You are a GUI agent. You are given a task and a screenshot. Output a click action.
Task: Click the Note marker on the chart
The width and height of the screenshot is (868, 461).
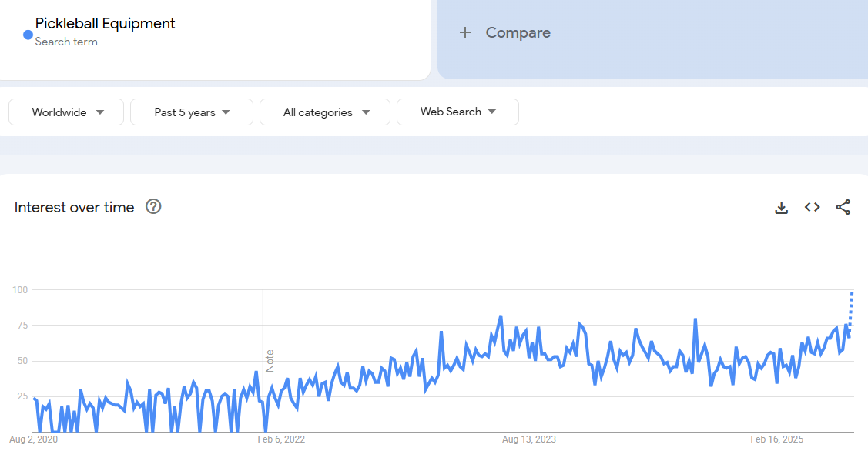[270, 361]
